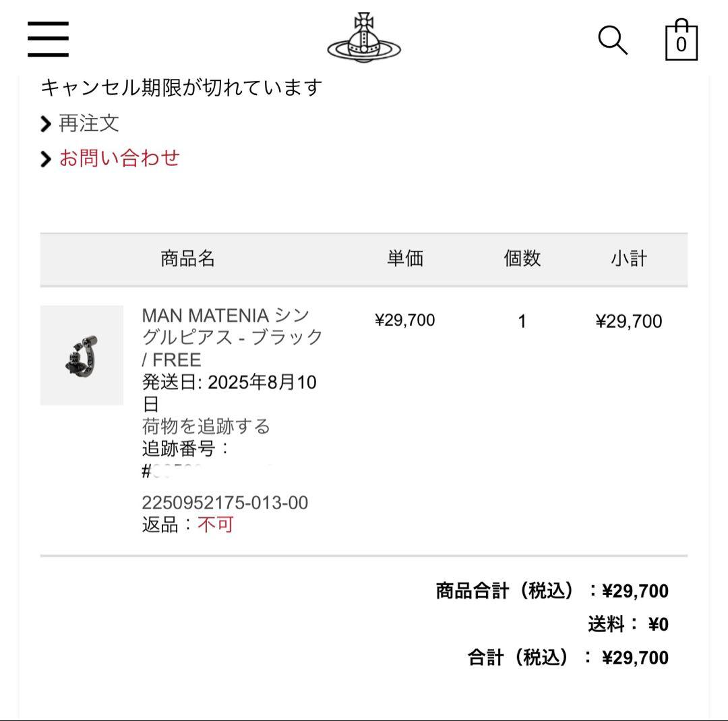Open search with the magnifier icon
The width and height of the screenshot is (728, 721).
pyautogui.click(x=612, y=40)
